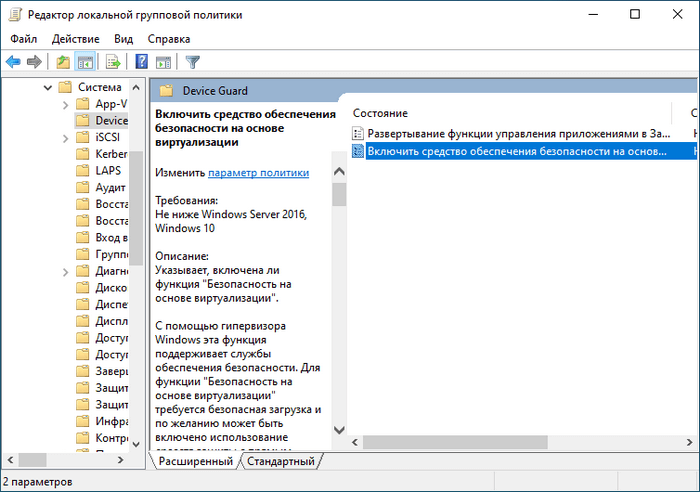700x492 pixels.
Task: Expand the Диагн... tree node
Action: 66,272
